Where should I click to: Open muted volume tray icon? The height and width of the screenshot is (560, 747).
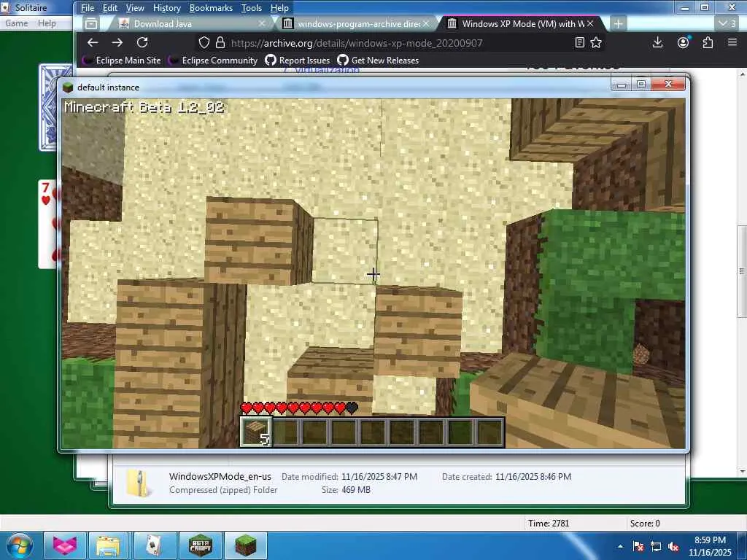coord(673,547)
